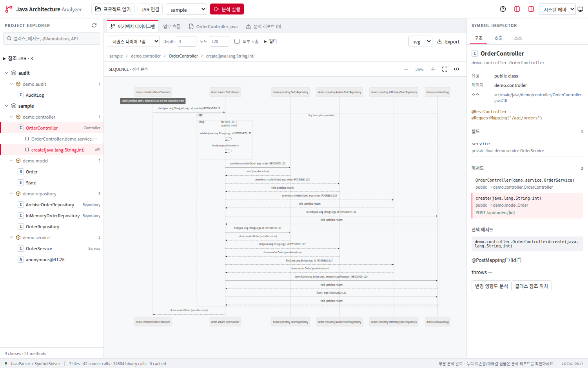Open the 시퀀스 다이어그램 type dropdown
This screenshot has width=588, height=368.
pyautogui.click(x=134, y=41)
